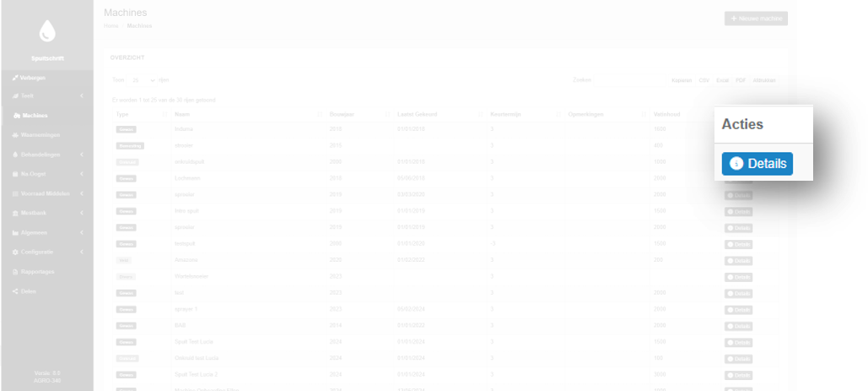Open Details for sproeier gekeurd 01/01/2019
868x391 pixels.
tap(738, 228)
